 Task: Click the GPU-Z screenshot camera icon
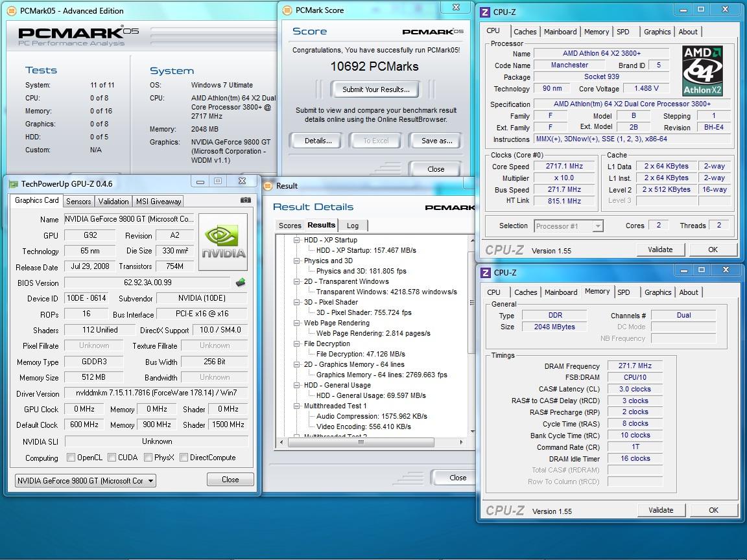[245, 200]
